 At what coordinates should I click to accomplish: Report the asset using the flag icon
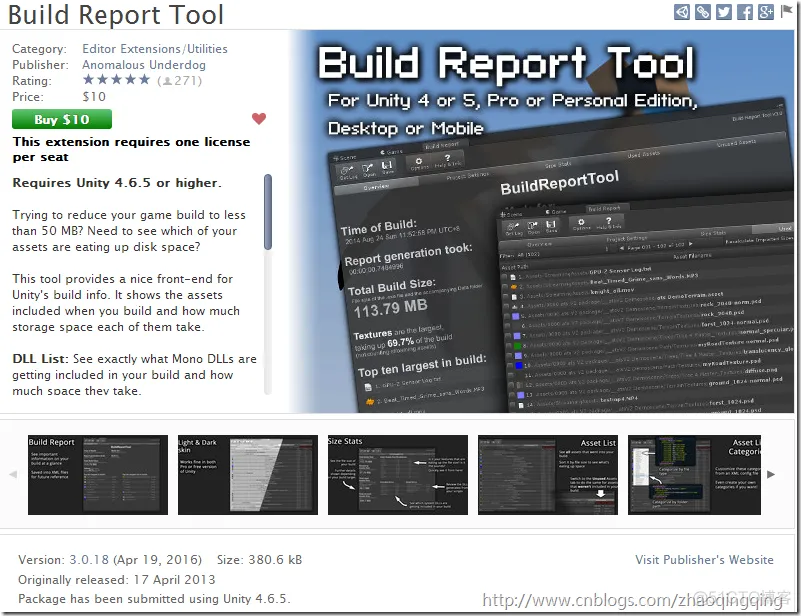[x=786, y=11]
